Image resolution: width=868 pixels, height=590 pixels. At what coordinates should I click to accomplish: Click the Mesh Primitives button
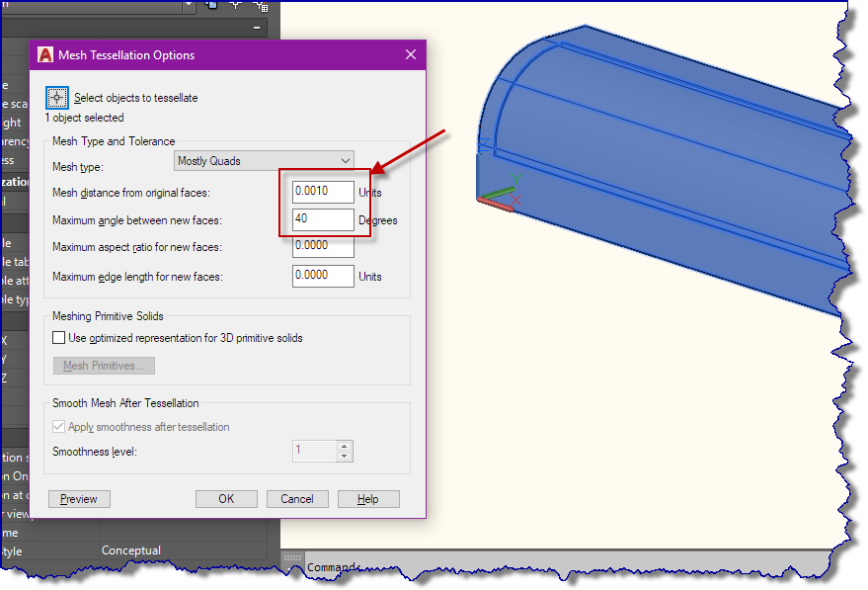pyautogui.click(x=104, y=366)
